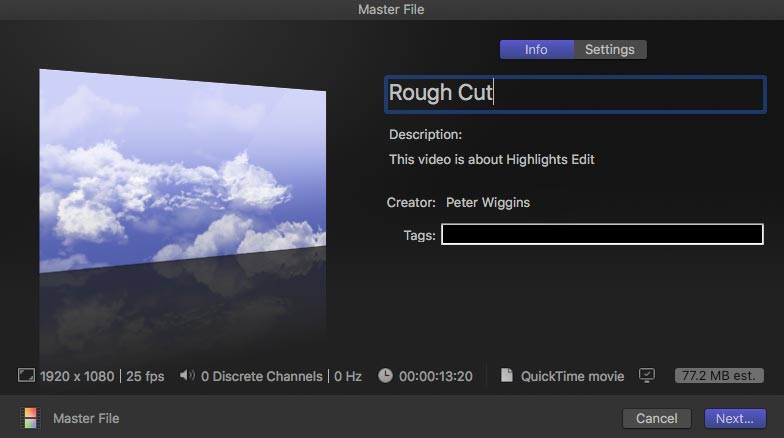Click the audio speaker icon

point(188,375)
